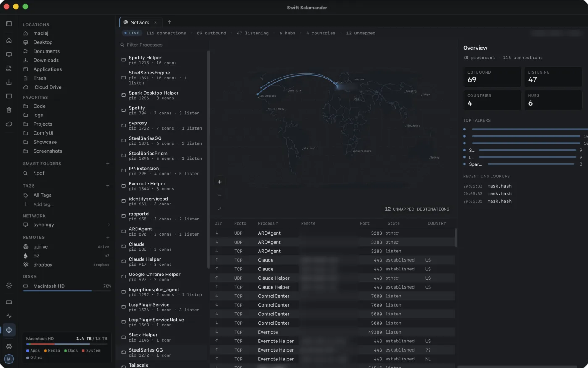Click the Spar... top talker bar

pyautogui.click(x=531, y=164)
